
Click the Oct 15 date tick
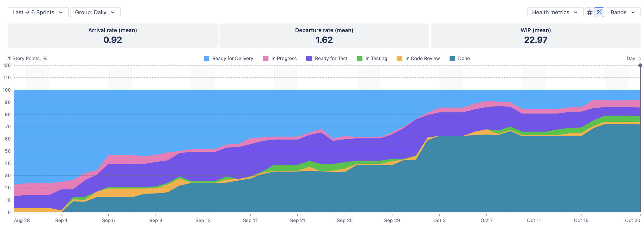pos(581,220)
